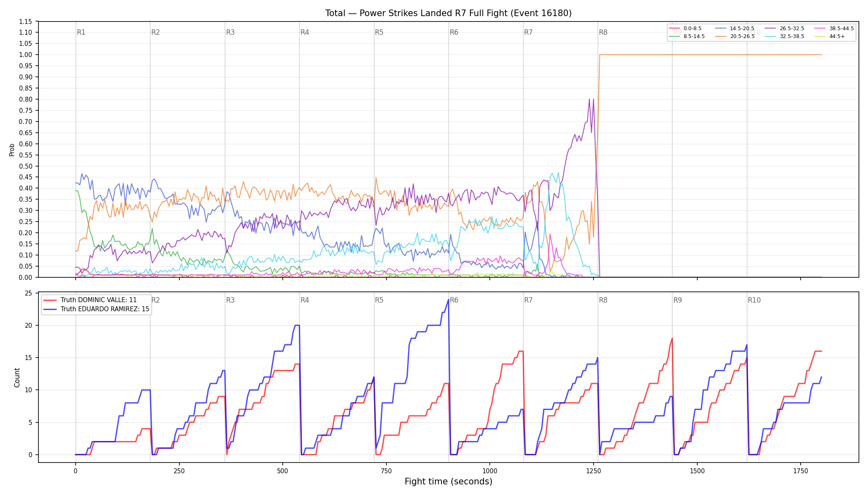
Task: Click the 5 tick on the Count axis
Action: click(30, 422)
